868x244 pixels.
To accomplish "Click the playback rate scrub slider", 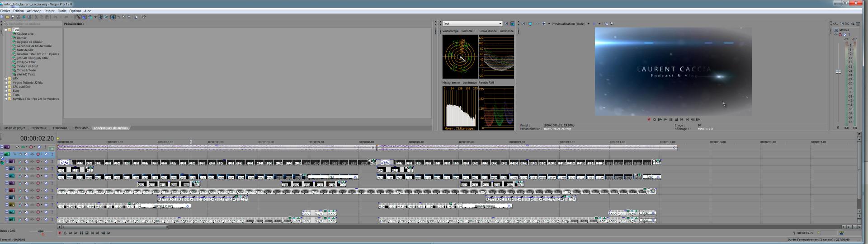I will pos(41,232).
